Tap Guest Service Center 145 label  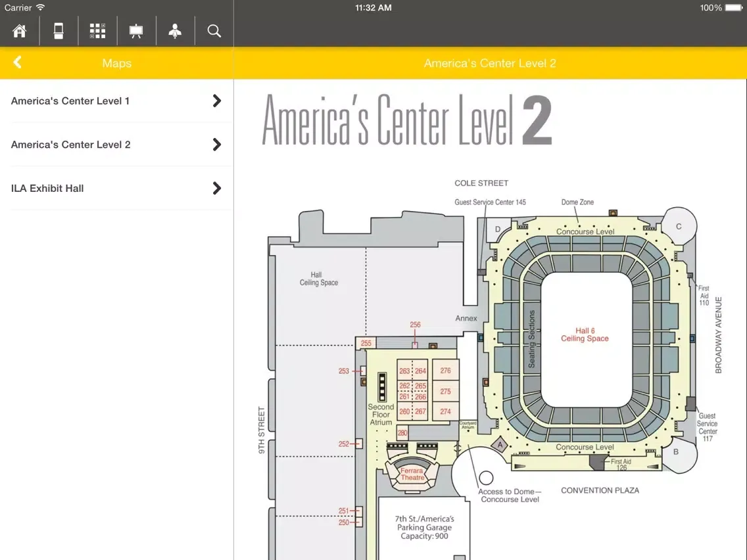pos(490,202)
